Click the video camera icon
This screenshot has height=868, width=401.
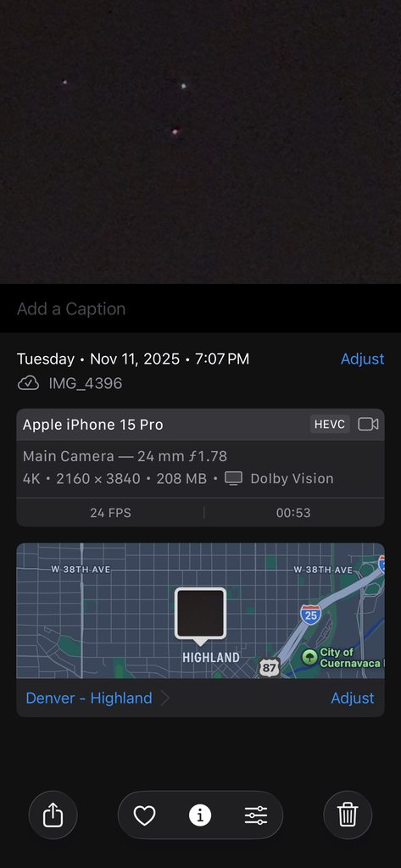tap(368, 425)
